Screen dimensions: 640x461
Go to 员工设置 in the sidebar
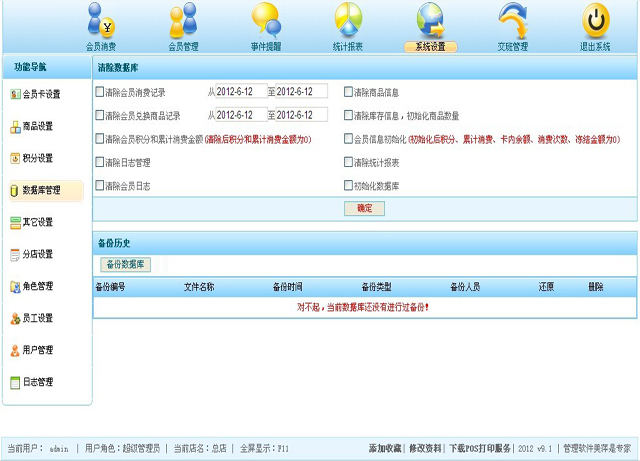coord(38,318)
